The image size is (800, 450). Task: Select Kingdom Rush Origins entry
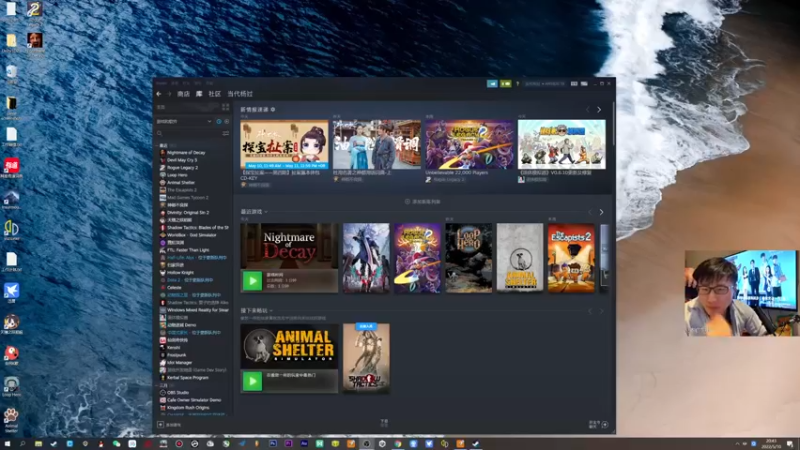(188, 408)
